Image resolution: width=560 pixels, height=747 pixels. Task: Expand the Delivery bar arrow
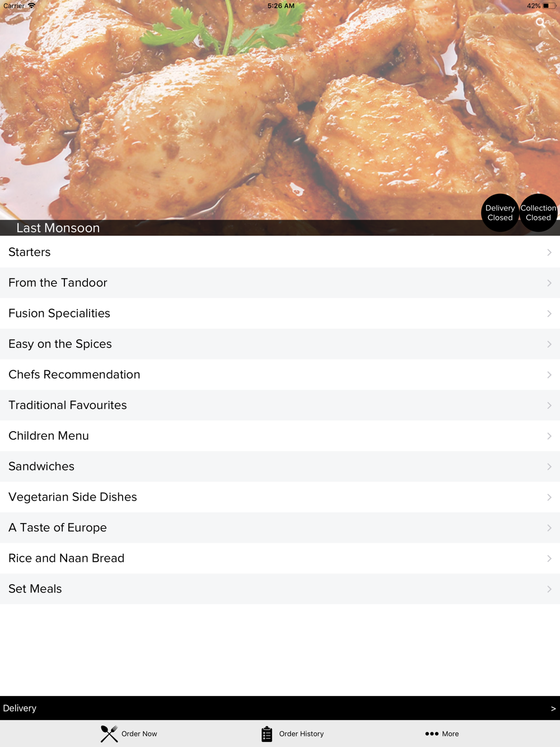tap(553, 708)
